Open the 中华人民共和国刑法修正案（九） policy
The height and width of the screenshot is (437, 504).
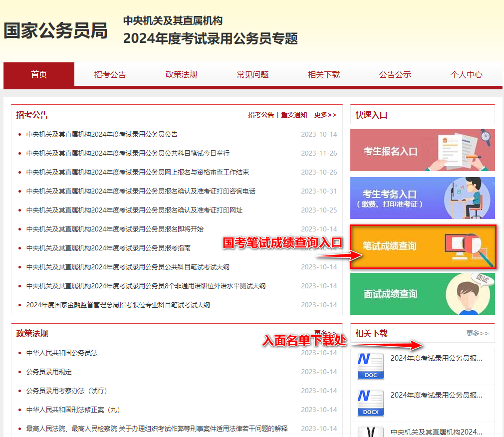point(73,410)
